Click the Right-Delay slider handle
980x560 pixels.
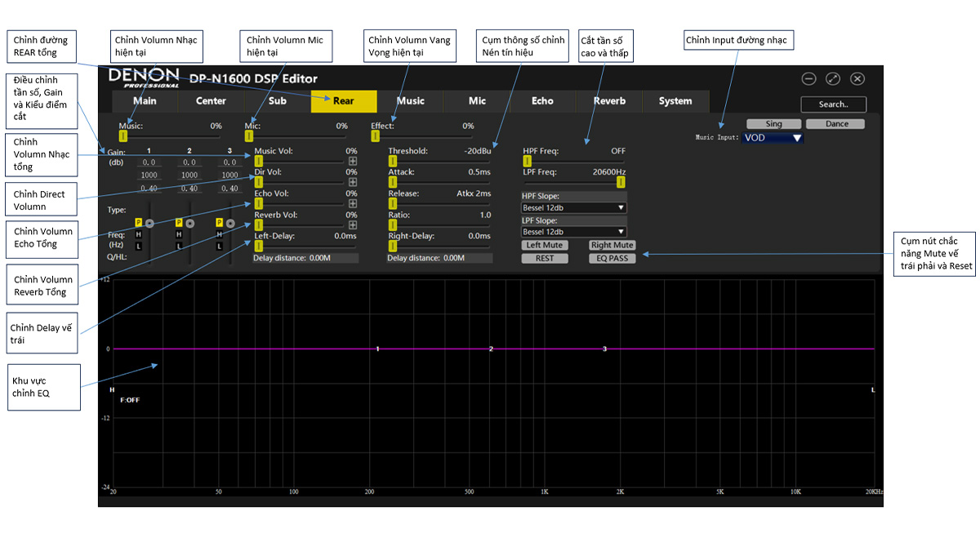[x=392, y=246]
